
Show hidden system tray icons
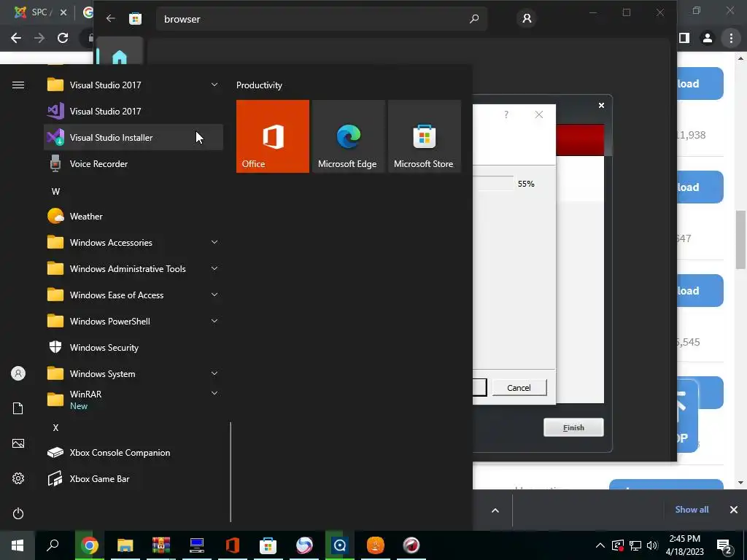(600, 545)
